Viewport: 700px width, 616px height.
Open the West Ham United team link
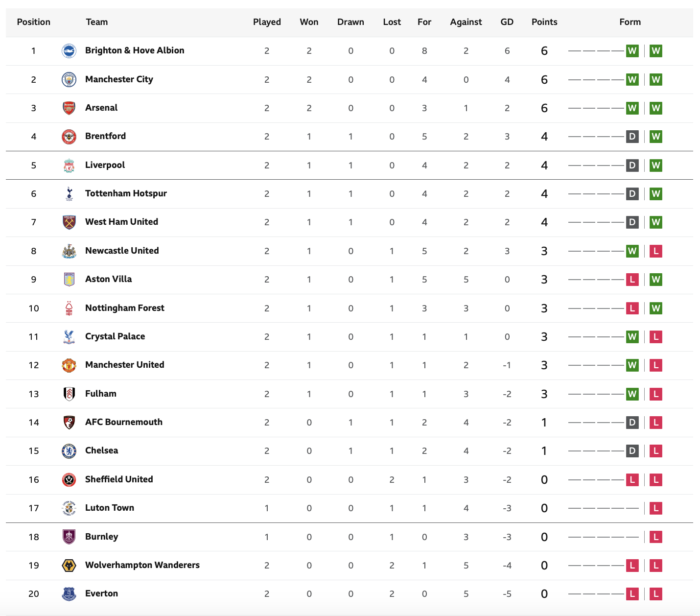click(121, 222)
